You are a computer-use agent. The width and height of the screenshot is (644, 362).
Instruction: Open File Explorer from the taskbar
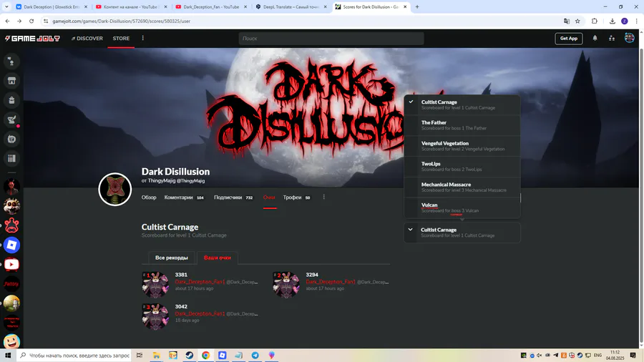pos(157,356)
